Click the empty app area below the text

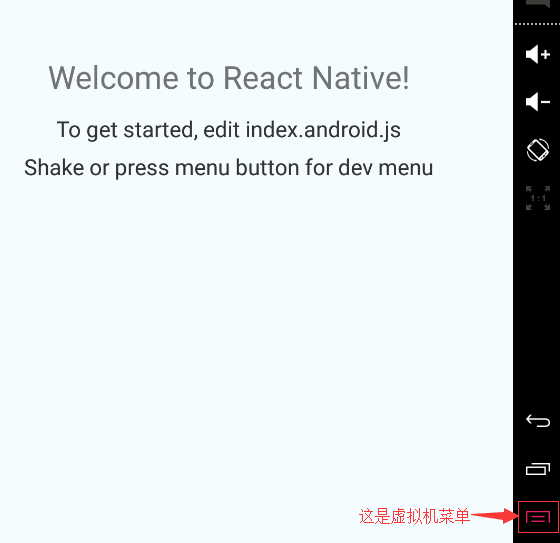click(x=256, y=322)
